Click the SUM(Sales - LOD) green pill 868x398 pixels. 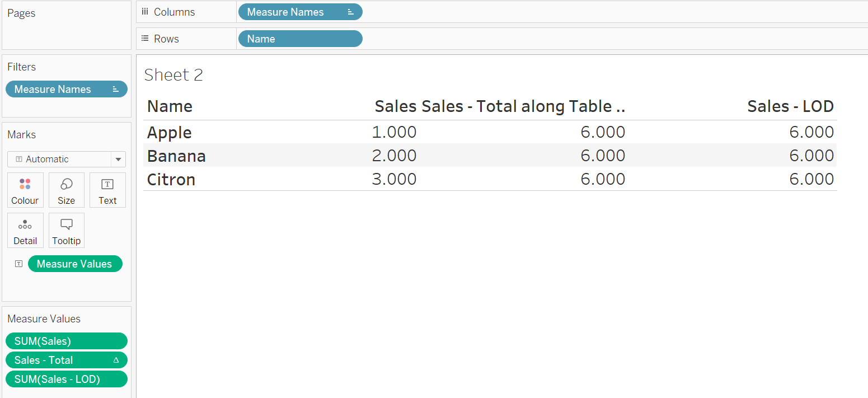(x=66, y=379)
